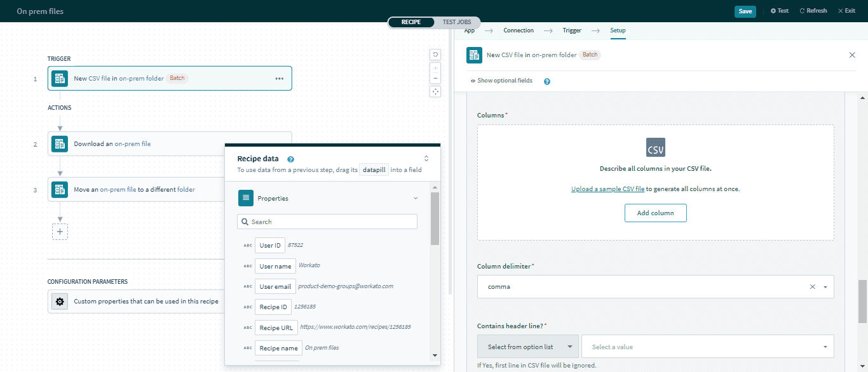The width and height of the screenshot is (868, 372).
Task: Select the on-prem trigger app icon in step 1
Action: 59,78
